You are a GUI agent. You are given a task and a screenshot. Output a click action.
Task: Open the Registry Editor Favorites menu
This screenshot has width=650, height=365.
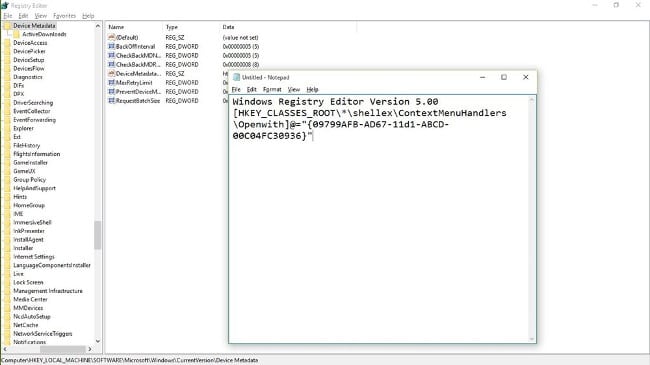tap(64, 16)
